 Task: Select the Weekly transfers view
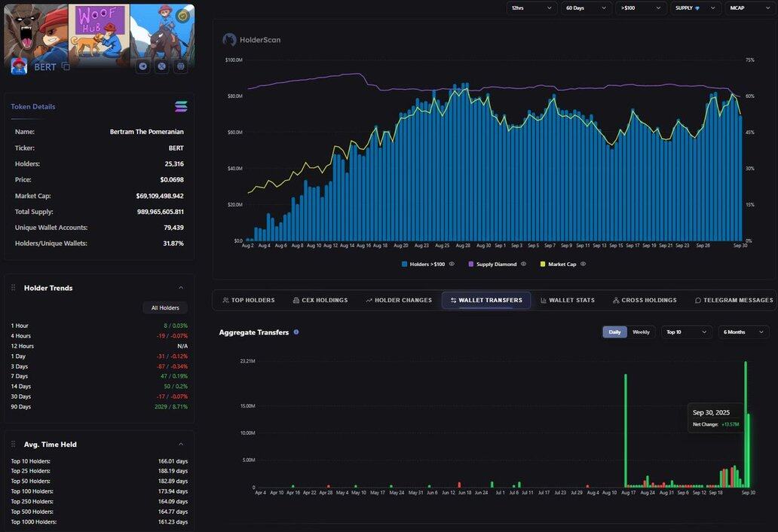coord(641,332)
